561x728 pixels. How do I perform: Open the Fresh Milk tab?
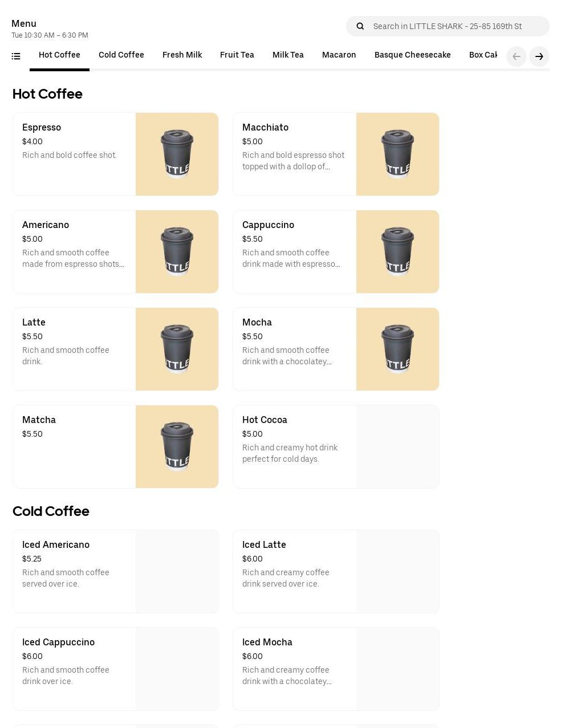tap(182, 55)
